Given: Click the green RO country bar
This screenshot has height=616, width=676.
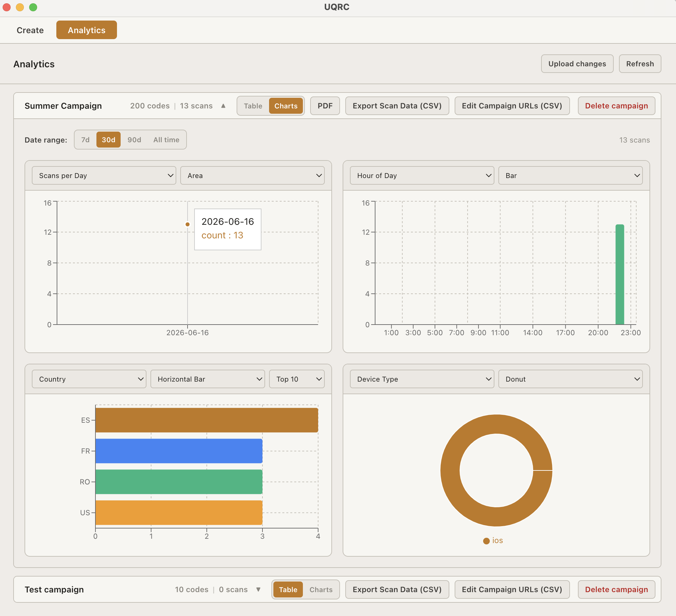Looking at the screenshot, I should coord(179,482).
